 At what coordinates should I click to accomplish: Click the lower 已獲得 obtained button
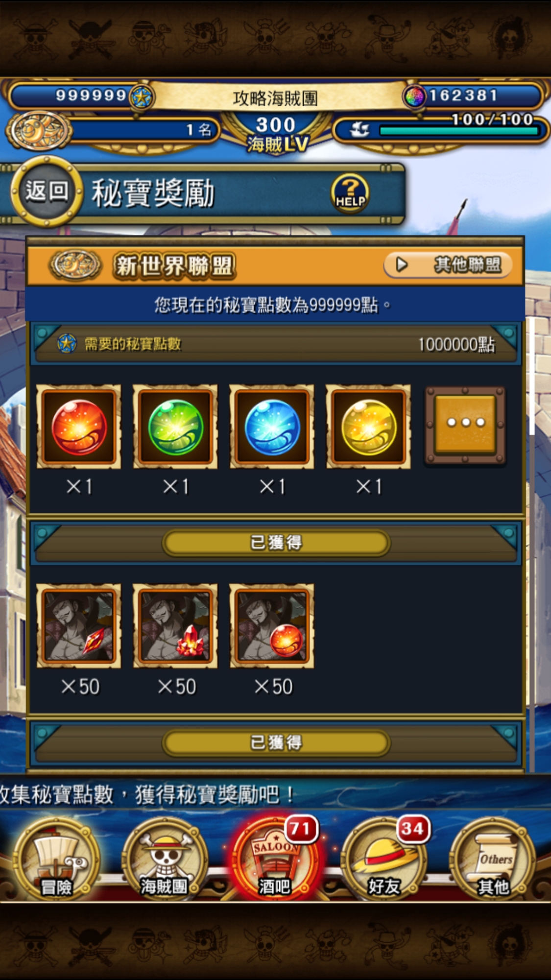pos(276,742)
